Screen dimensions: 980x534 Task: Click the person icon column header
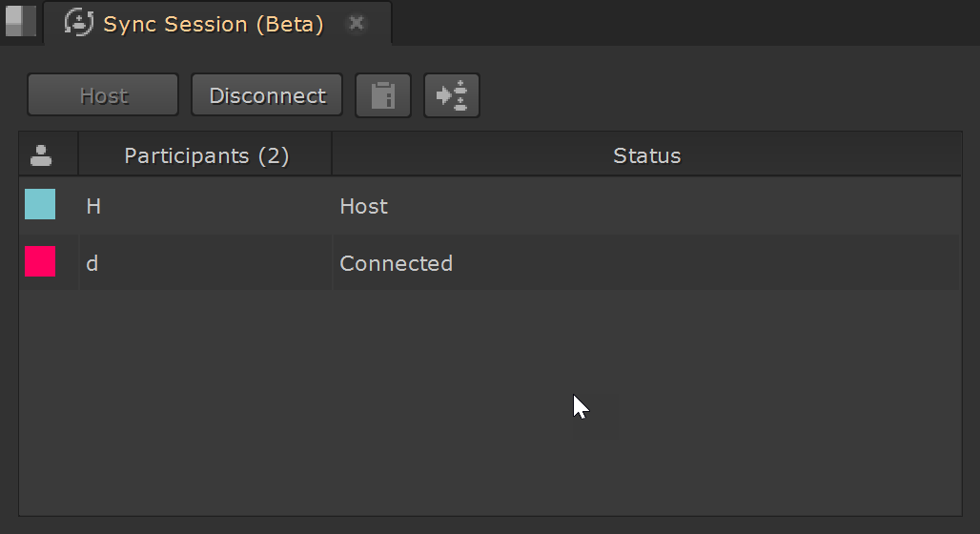tap(41, 154)
